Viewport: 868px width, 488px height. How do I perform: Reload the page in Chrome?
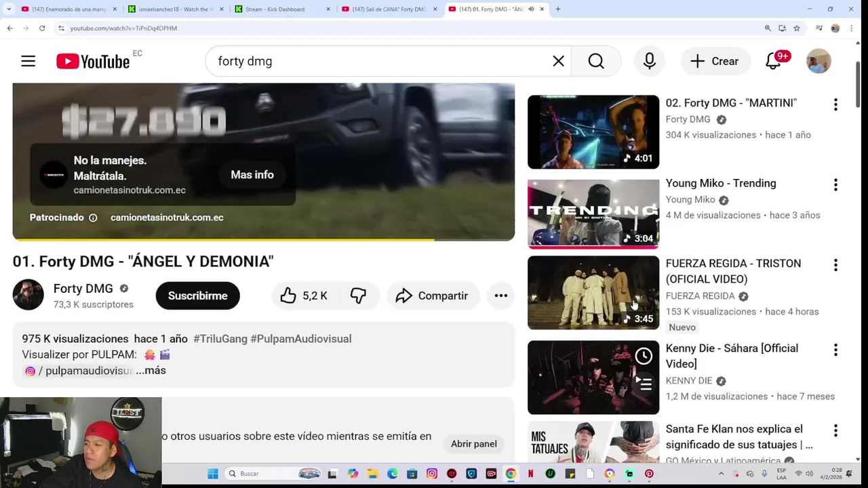[x=42, y=28]
